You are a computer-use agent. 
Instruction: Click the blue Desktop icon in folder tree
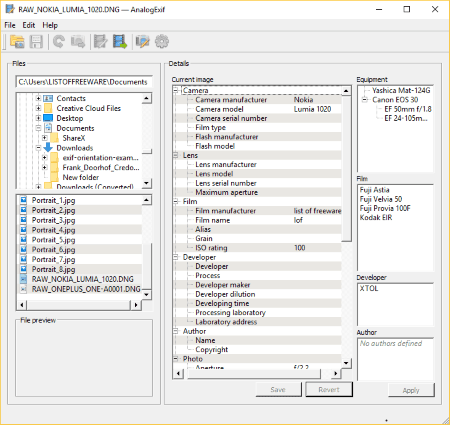[48, 118]
